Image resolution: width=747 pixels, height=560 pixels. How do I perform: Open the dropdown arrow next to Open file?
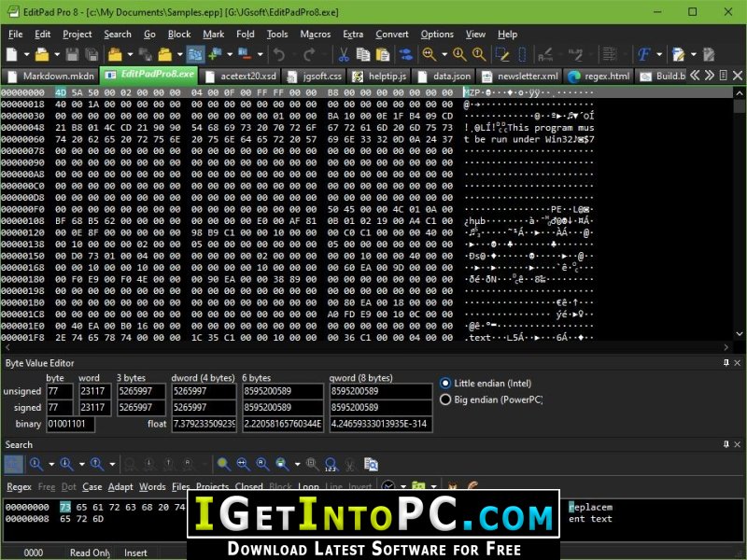point(57,54)
